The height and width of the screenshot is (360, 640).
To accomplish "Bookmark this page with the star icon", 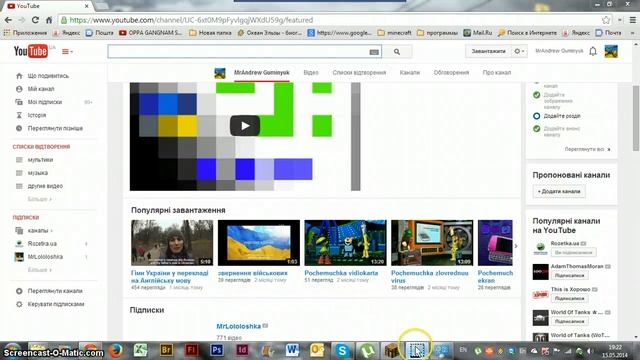I will (606, 20).
